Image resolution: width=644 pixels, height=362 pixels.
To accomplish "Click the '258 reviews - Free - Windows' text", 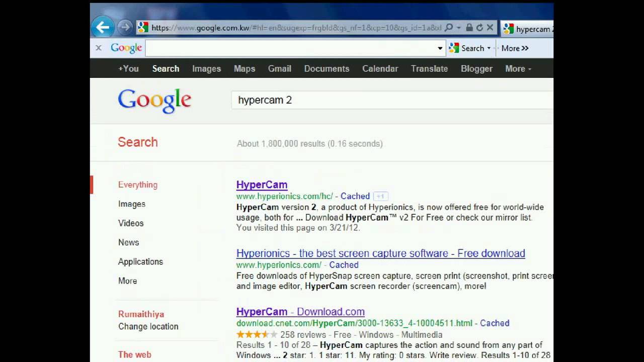I will 337,334.
